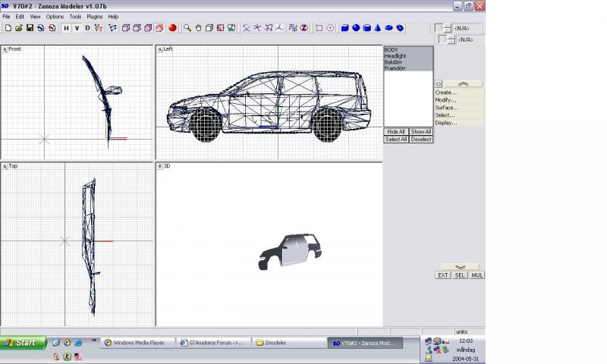Screen dimensions: 607x364
Task: Toggle the H axis lock button
Action: point(66,28)
